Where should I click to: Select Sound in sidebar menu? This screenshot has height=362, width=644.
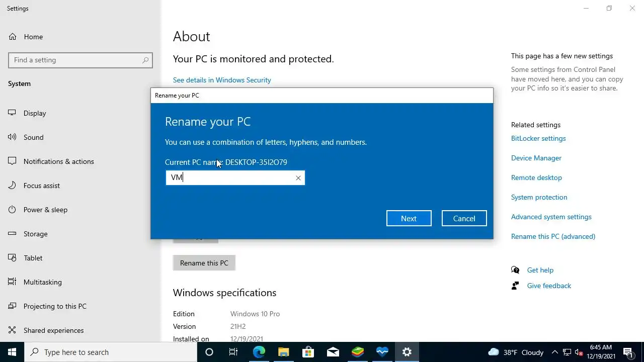(34, 137)
